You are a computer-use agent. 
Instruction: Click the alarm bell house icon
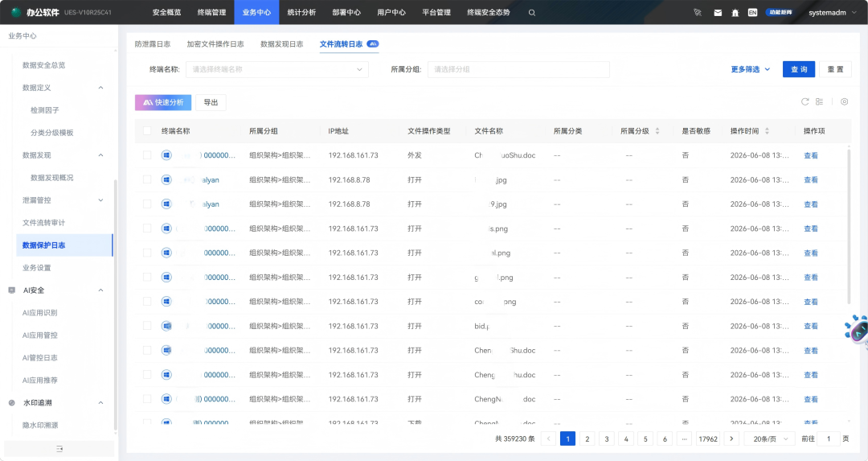(735, 12)
